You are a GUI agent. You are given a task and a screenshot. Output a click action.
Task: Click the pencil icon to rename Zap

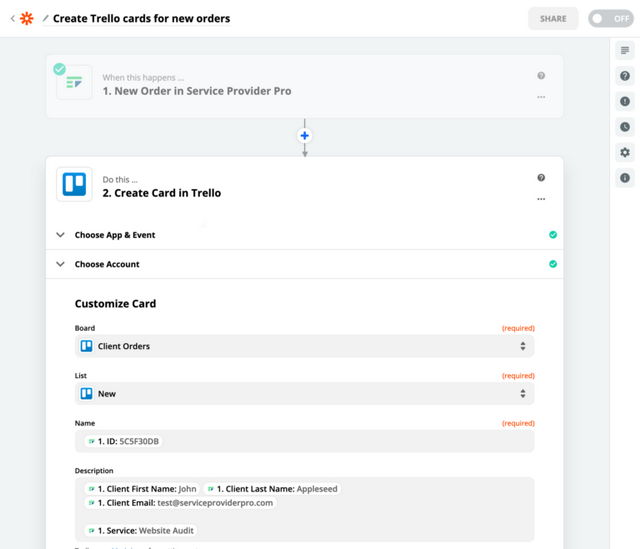45,18
